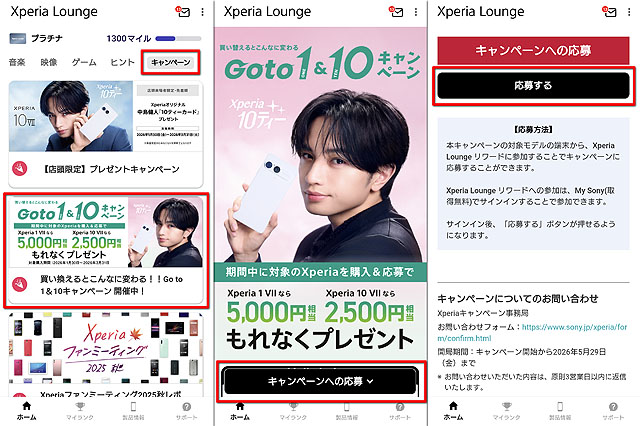This screenshot has width=640, height=426.
Task: Tap the プラチナ membership card icon
Action: tap(18, 38)
